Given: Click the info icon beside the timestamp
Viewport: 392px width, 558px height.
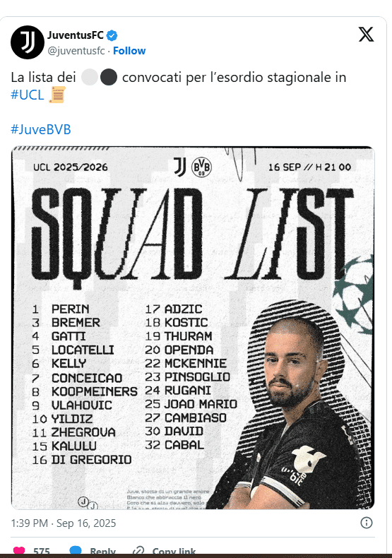Looking at the screenshot, I should coord(367,523).
